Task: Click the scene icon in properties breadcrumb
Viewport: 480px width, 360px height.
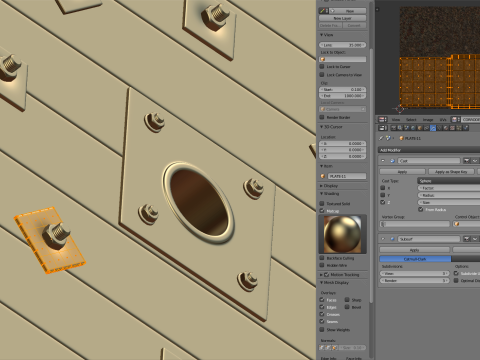Action: point(388,138)
